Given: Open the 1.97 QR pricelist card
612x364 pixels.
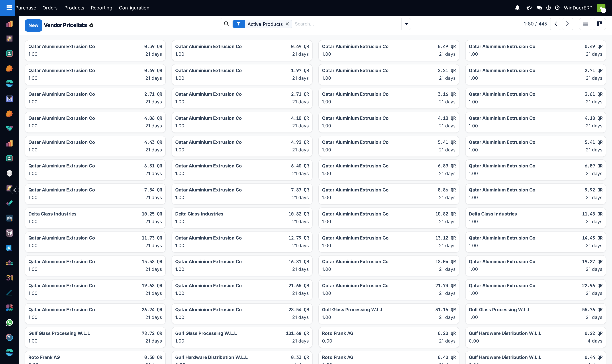Looking at the screenshot, I should click(242, 75).
